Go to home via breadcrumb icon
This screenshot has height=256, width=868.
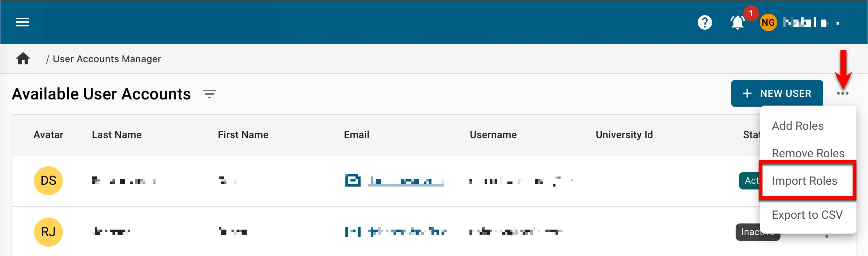pos(23,59)
